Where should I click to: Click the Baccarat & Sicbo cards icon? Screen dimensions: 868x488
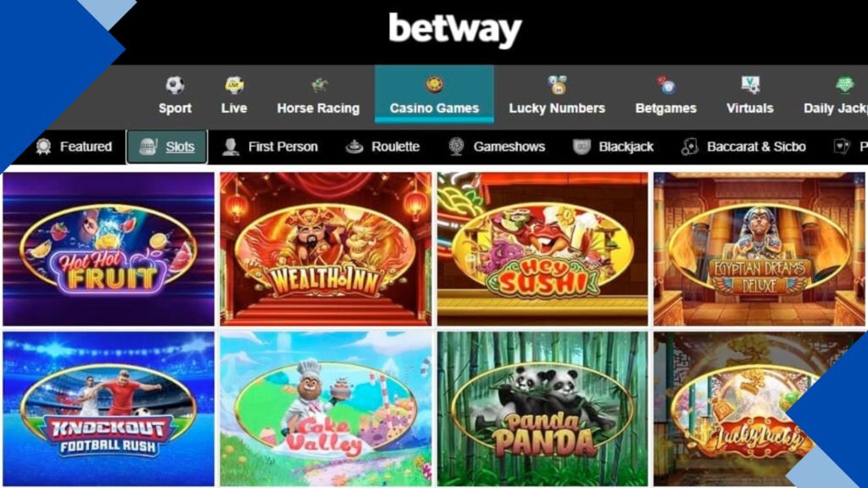click(x=689, y=147)
